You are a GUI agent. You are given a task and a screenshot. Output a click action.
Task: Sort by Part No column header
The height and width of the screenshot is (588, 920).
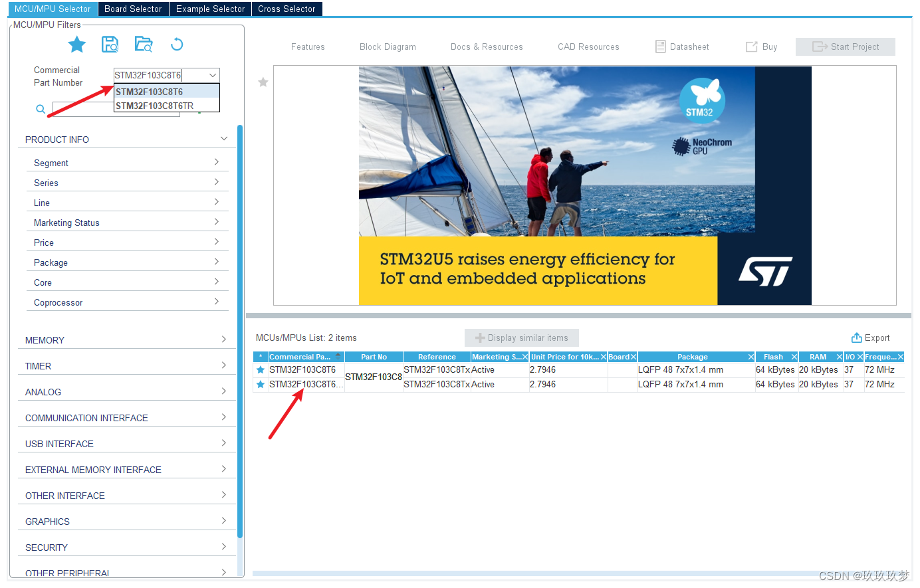click(374, 357)
